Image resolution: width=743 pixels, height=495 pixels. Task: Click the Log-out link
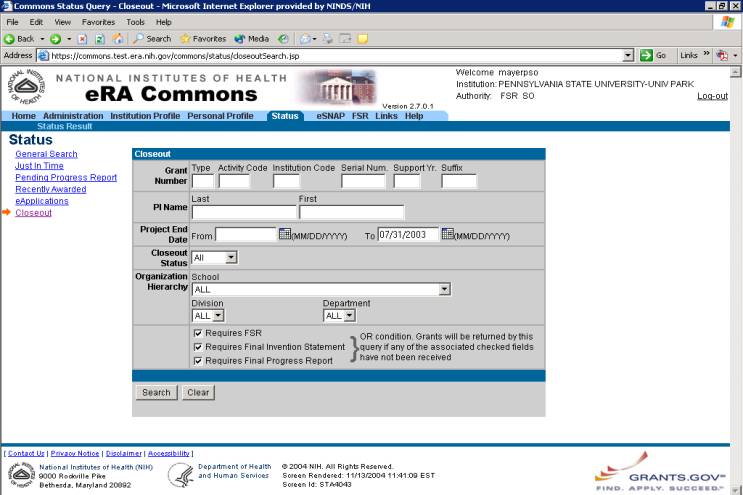click(712, 96)
